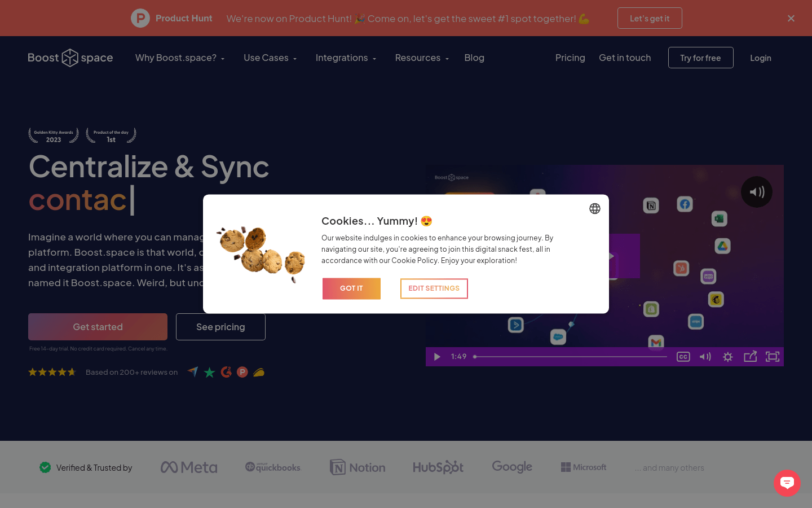Go to the Pricing page
The image size is (812, 508).
[570, 58]
